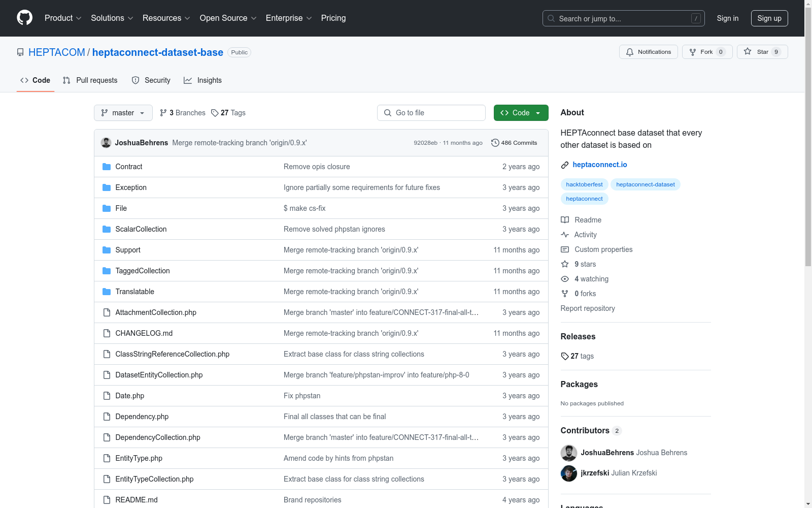Open the Insights tab
Screen dimensions: 812x508
pos(203,80)
